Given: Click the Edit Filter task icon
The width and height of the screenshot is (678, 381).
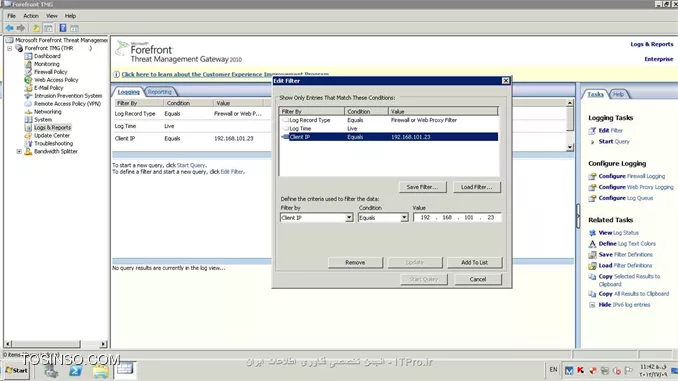Looking at the screenshot, I should pyautogui.click(x=592, y=131).
